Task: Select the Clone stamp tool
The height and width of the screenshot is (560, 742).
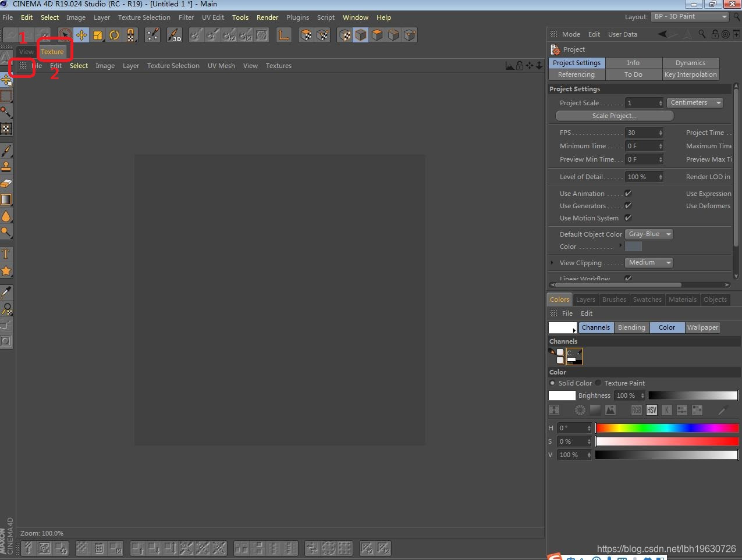Action: 6,167
